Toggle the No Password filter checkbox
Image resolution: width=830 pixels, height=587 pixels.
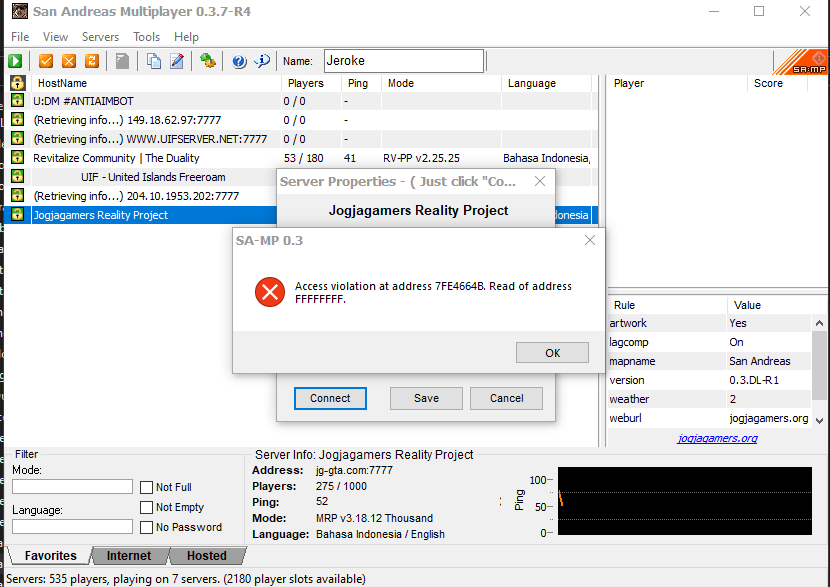(147, 527)
